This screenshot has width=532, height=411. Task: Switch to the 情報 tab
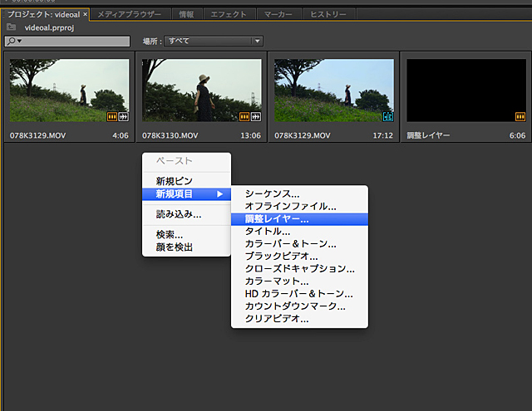(x=186, y=14)
